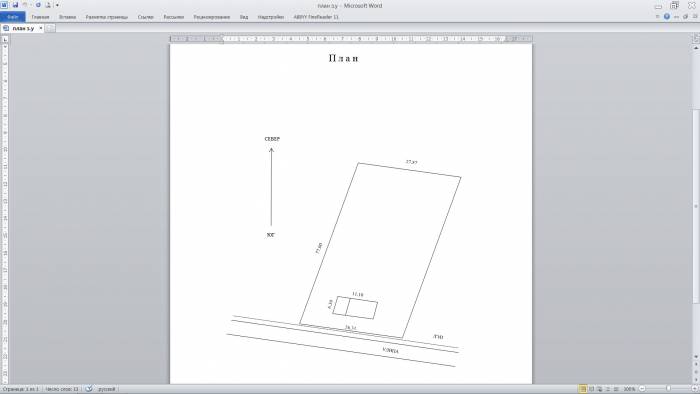
Task: Open the Надстройки ribbon tab
Action: 271,17
